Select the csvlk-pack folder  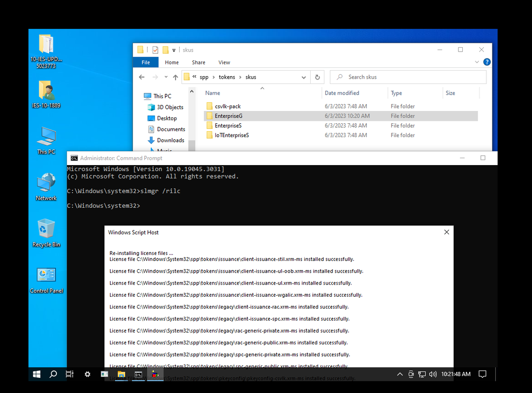tap(228, 106)
